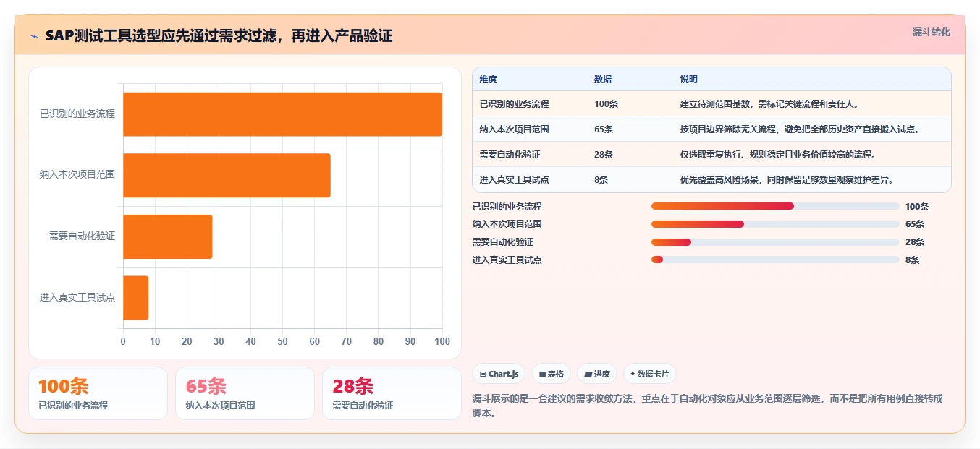This screenshot has width=980, height=449.
Task: Click x-axis tick value 0
Action: click(x=123, y=341)
